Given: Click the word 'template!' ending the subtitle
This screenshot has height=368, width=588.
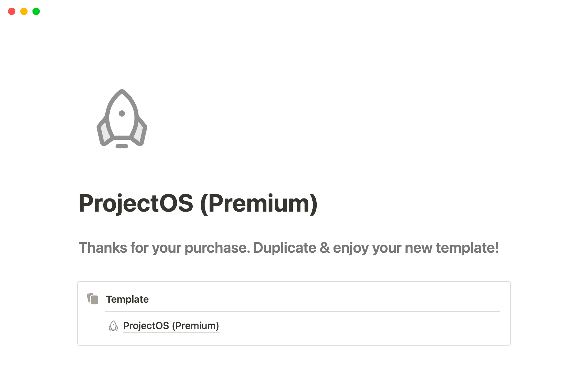Looking at the screenshot, I should [467, 248].
